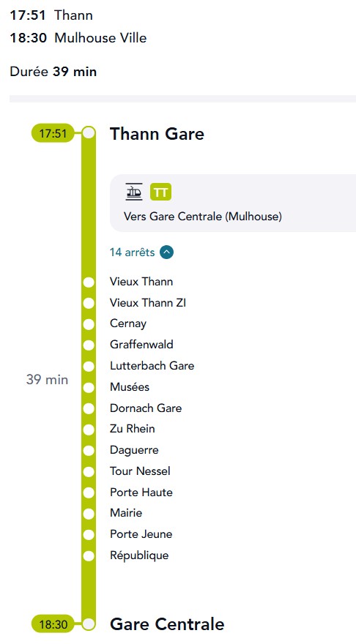Image resolution: width=356 pixels, height=644 pixels.
Task: Select the Porte Haute stop
Action: tap(141, 493)
